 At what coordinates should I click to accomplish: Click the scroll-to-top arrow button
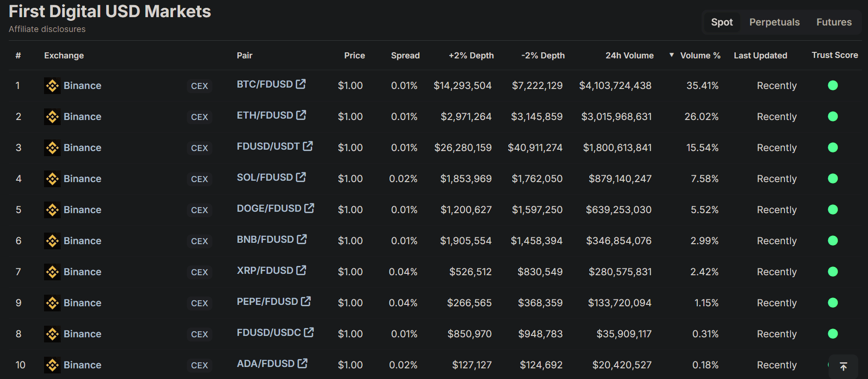(843, 366)
